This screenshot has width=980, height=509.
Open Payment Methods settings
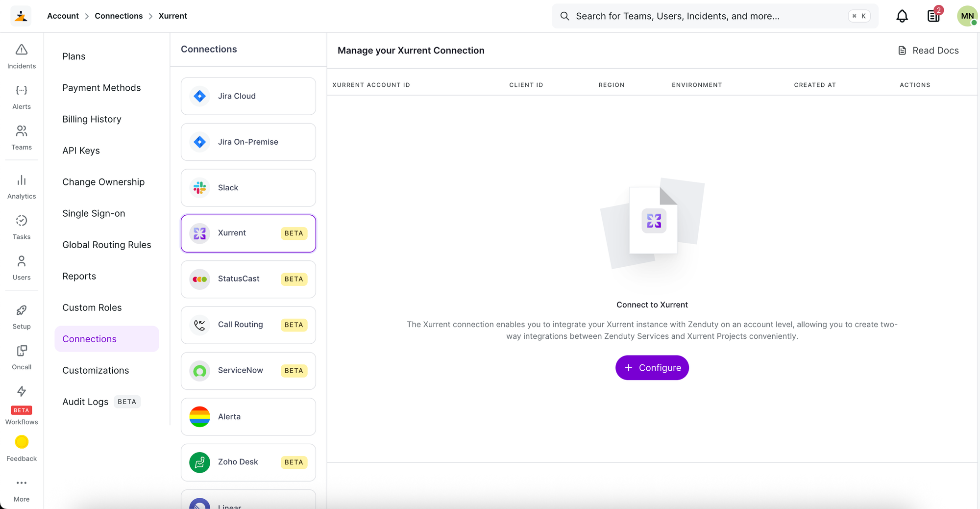point(101,88)
